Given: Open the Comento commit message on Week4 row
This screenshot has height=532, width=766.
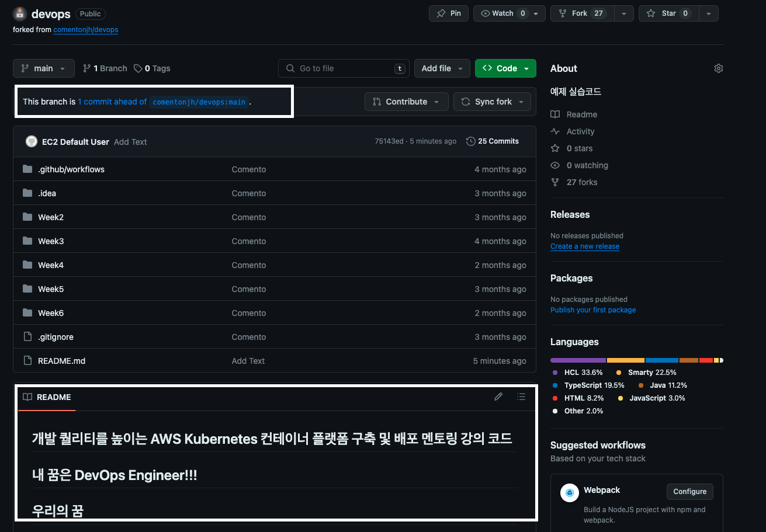Looking at the screenshot, I should [249, 265].
